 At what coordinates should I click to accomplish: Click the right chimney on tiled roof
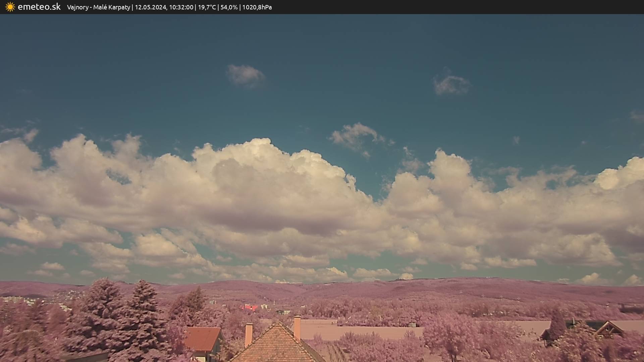pyautogui.click(x=297, y=328)
